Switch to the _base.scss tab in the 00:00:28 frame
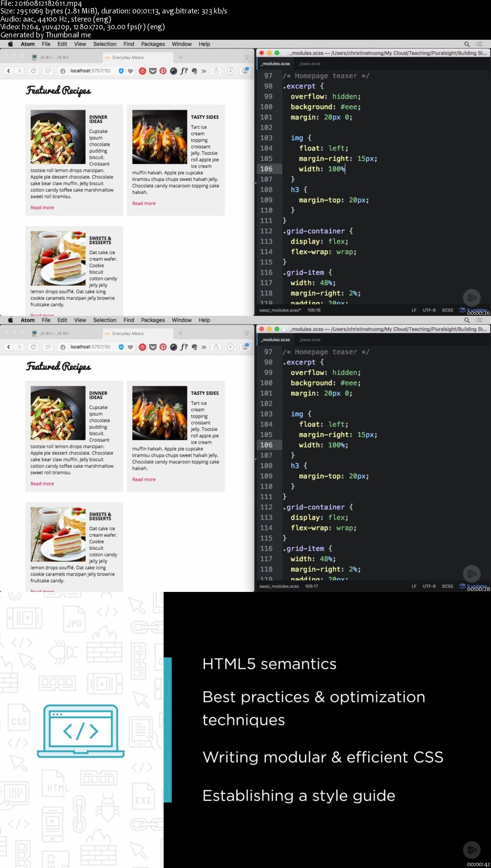Screen dimensions: 491x868 click(x=310, y=340)
